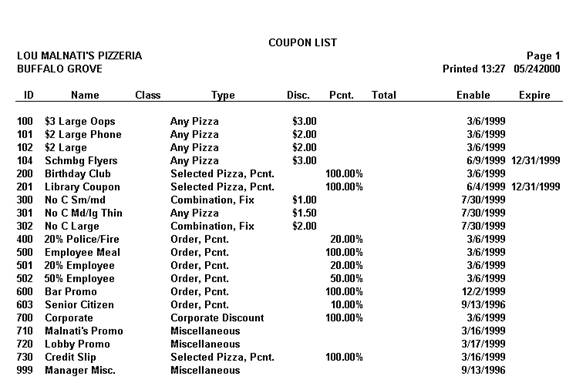Select the Birthday Club coupon name

pyautogui.click(x=78, y=174)
